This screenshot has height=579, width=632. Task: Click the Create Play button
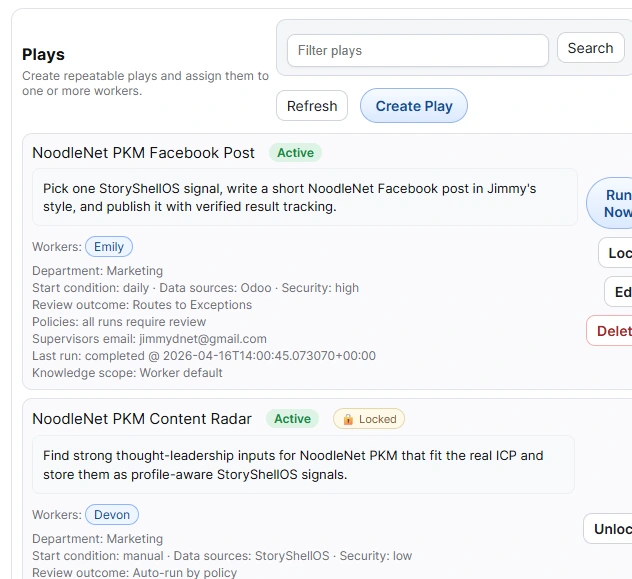coord(413,106)
